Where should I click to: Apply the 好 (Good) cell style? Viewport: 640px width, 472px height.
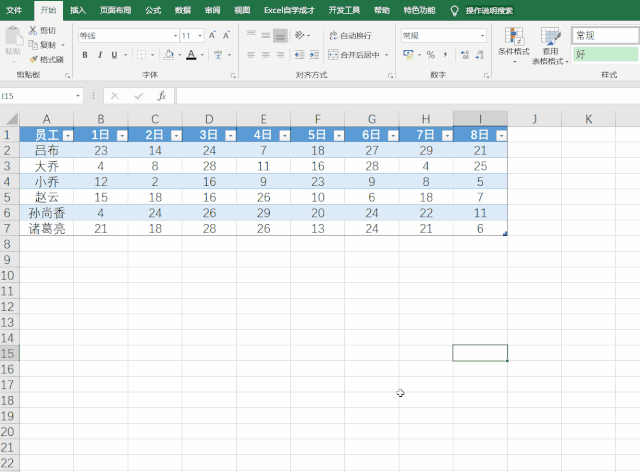pos(605,54)
